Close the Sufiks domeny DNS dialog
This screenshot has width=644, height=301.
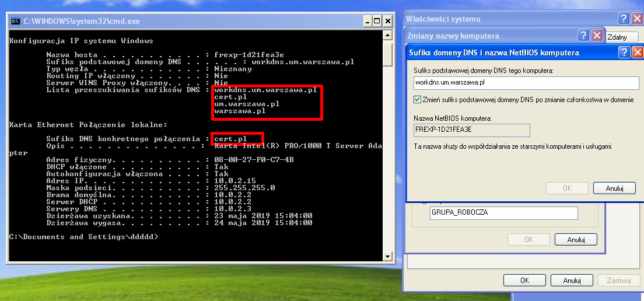click(637, 52)
